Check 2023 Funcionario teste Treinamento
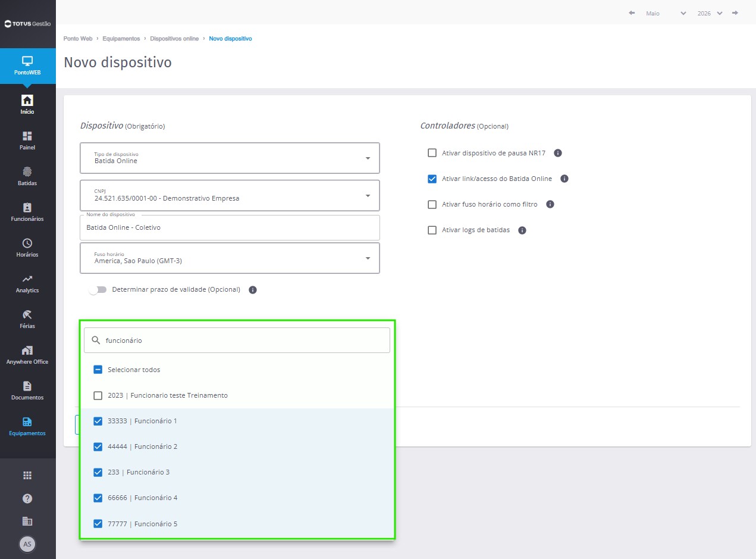The width and height of the screenshot is (756, 559). [98, 395]
